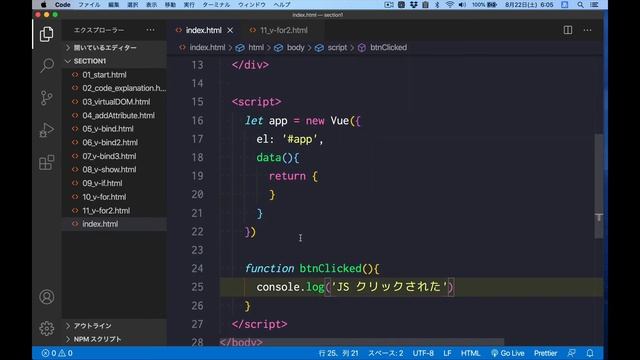Open the Source Control view
This screenshot has height=360, width=640.
[47, 98]
